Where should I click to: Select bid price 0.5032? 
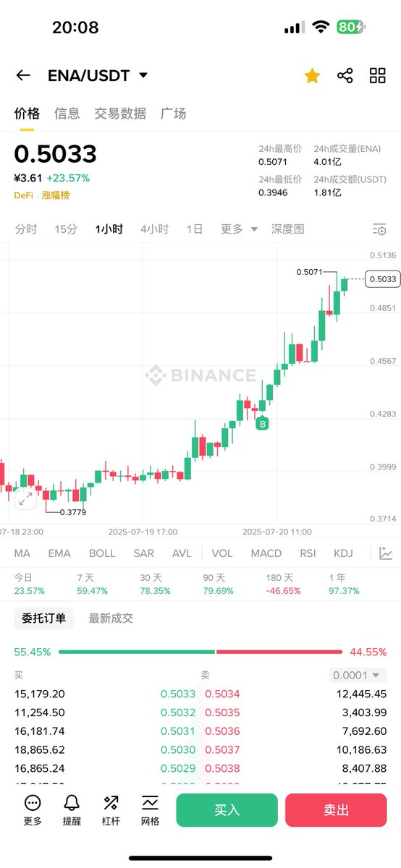(x=178, y=712)
